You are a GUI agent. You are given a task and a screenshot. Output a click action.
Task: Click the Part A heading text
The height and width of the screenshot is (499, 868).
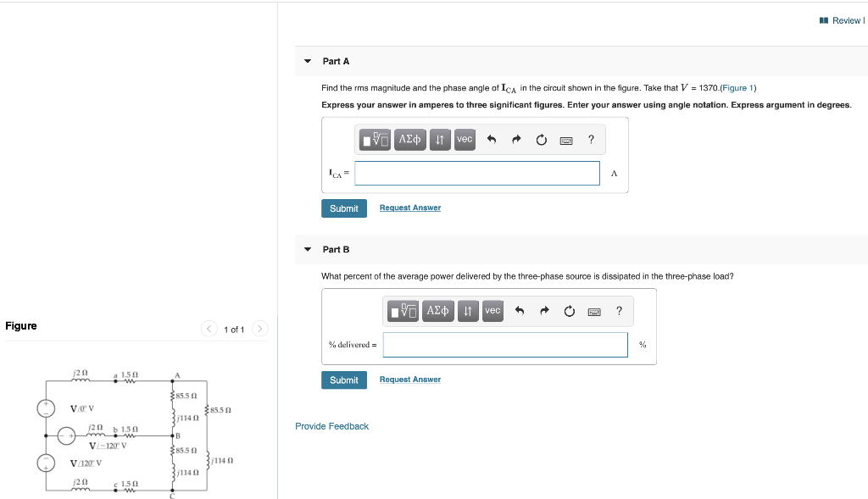click(x=336, y=61)
